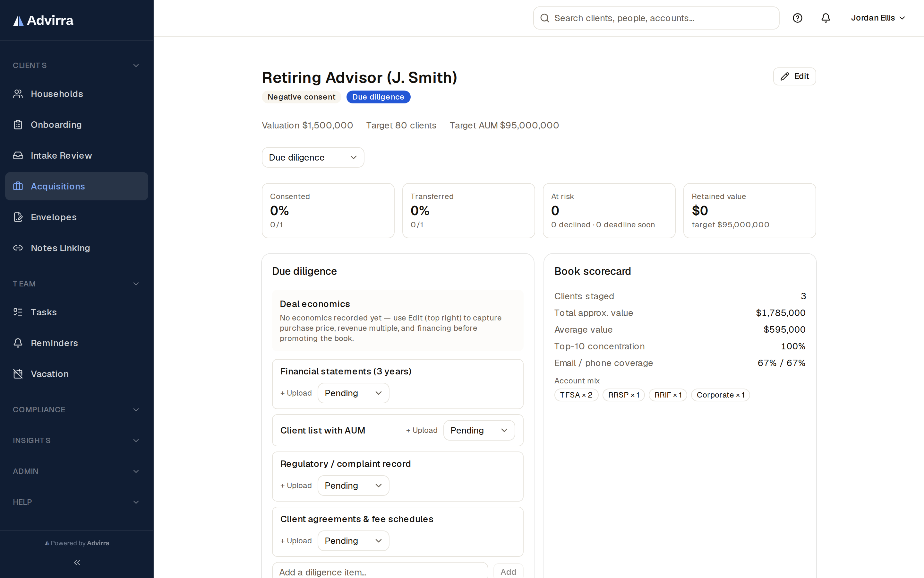
Task: Go to Intake Review
Action: (77, 156)
